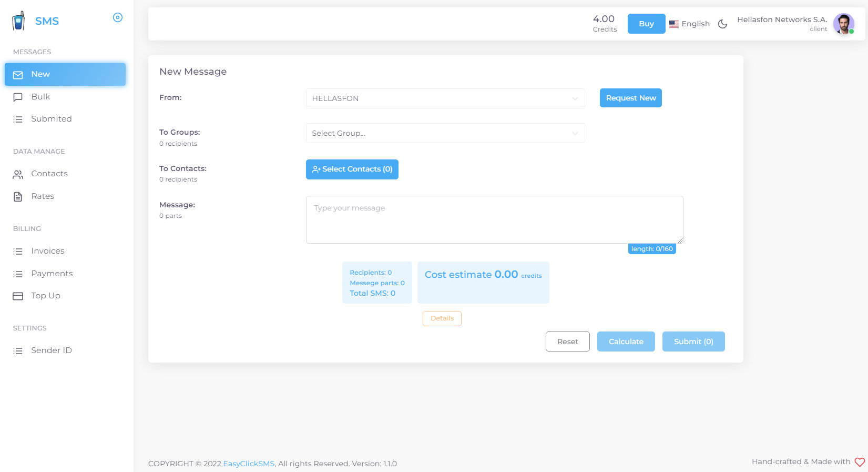The height and width of the screenshot is (472, 868).
Task: Go to the Submited messages menu item
Action: click(65, 119)
